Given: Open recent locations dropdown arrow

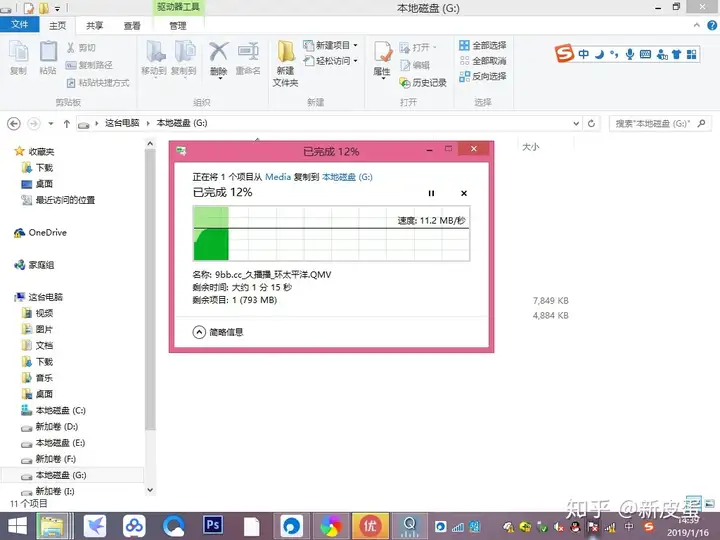Looking at the screenshot, I should click(51, 124).
